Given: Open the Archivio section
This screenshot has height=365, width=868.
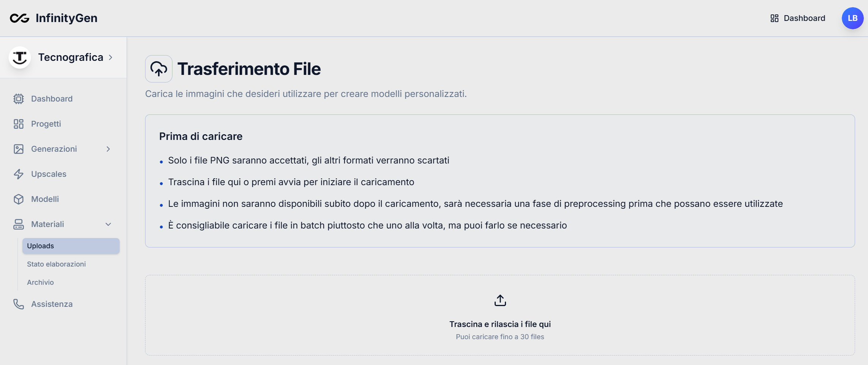Looking at the screenshot, I should click(x=40, y=282).
